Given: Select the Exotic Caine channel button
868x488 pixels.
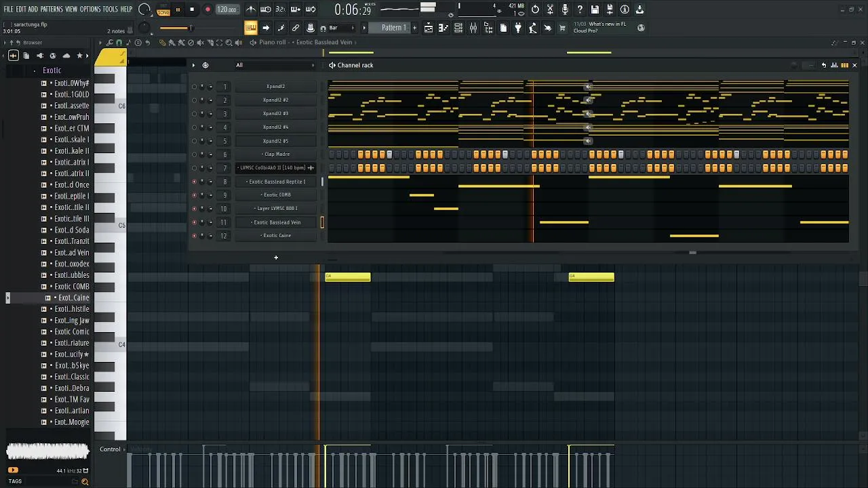Looking at the screenshot, I should [275, 235].
